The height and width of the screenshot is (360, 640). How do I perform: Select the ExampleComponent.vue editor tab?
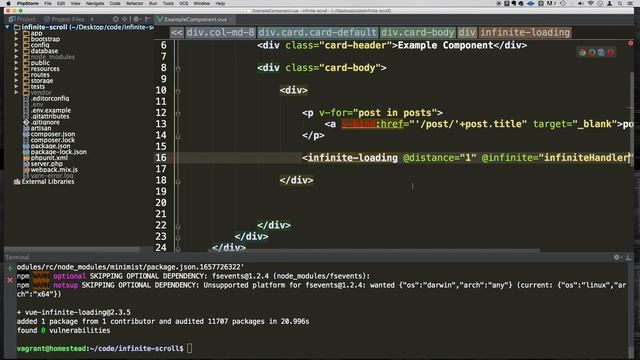[195, 19]
